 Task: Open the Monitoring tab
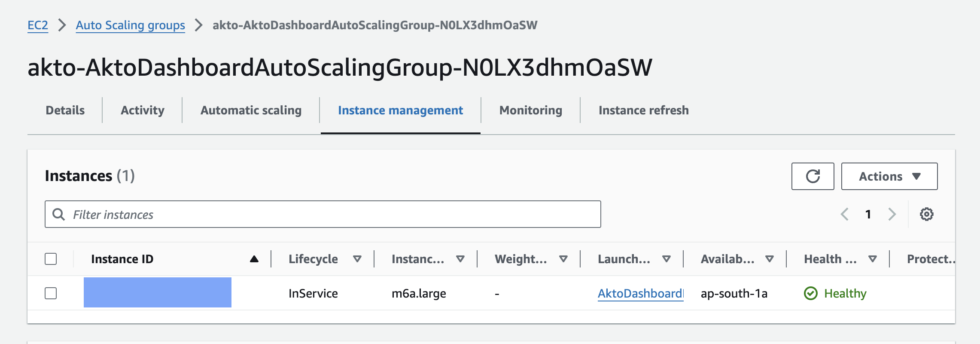tap(531, 111)
